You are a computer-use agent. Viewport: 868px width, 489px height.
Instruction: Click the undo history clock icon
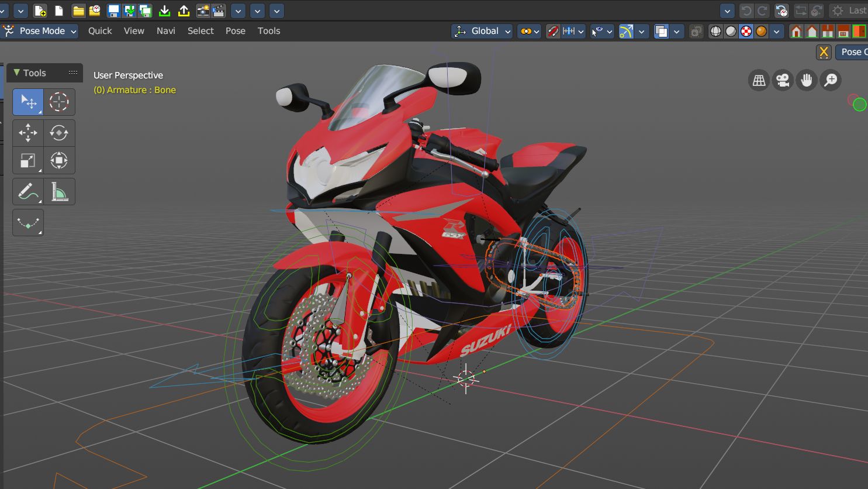[781, 11]
